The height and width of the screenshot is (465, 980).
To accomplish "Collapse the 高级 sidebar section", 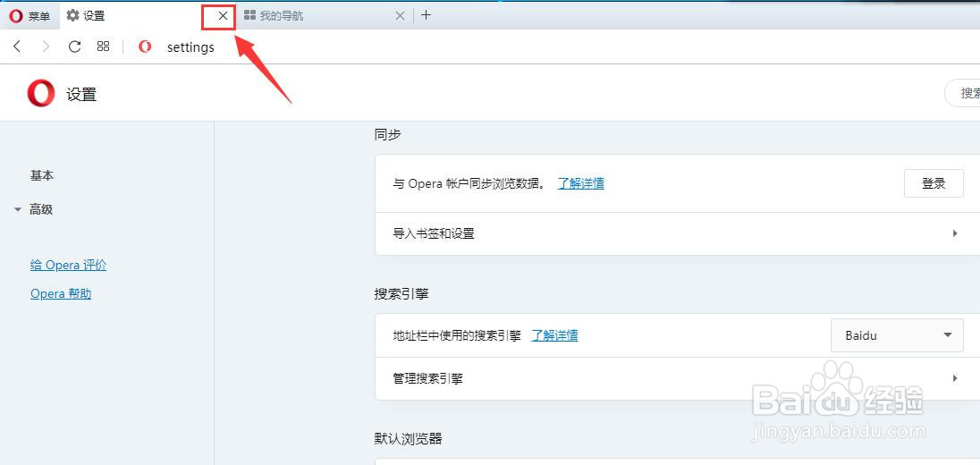I will 34,209.
